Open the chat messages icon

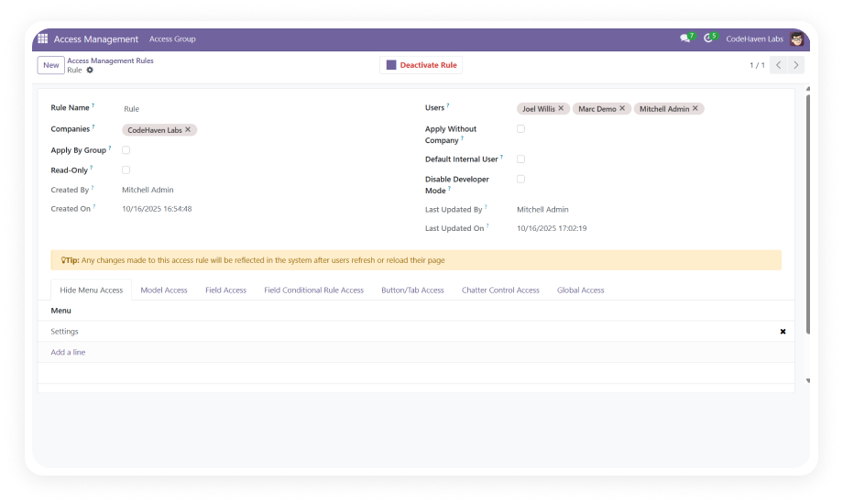point(685,38)
